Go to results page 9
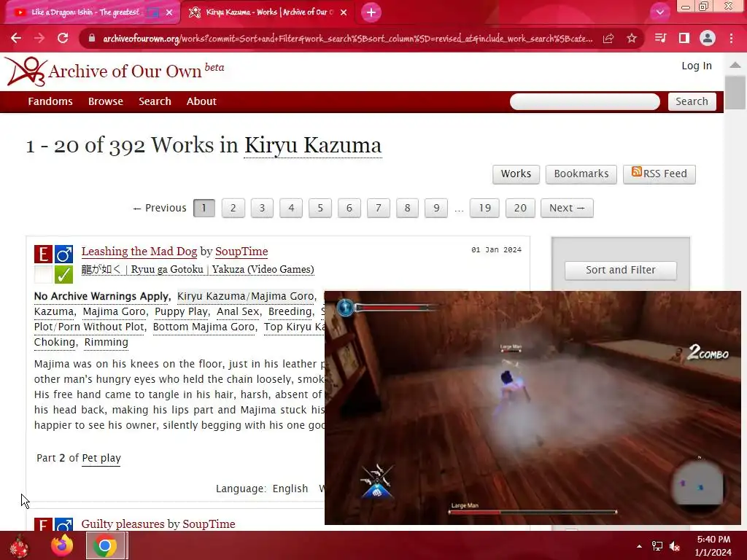This screenshot has width=747, height=560. pos(436,208)
